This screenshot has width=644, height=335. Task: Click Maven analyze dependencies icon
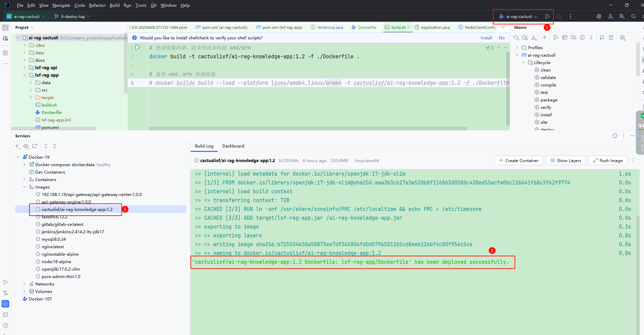coord(602,38)
